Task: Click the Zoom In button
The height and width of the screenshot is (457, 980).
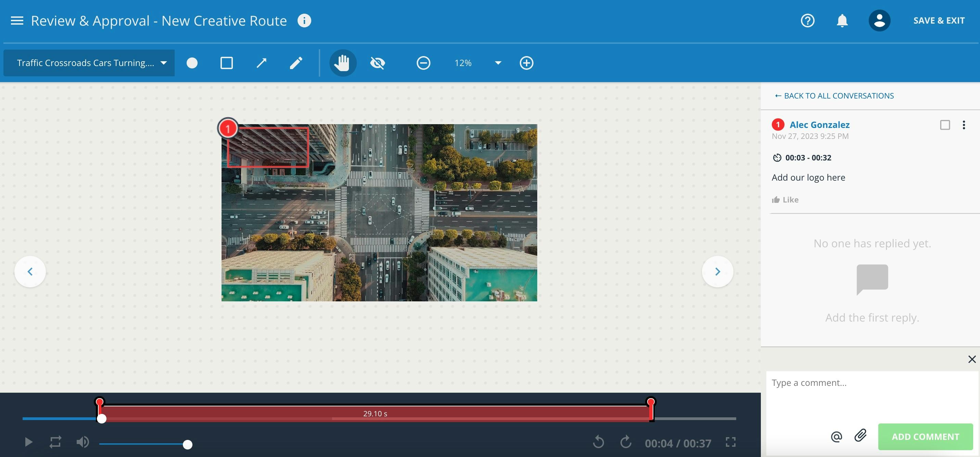Action: [x=526, y=63]
